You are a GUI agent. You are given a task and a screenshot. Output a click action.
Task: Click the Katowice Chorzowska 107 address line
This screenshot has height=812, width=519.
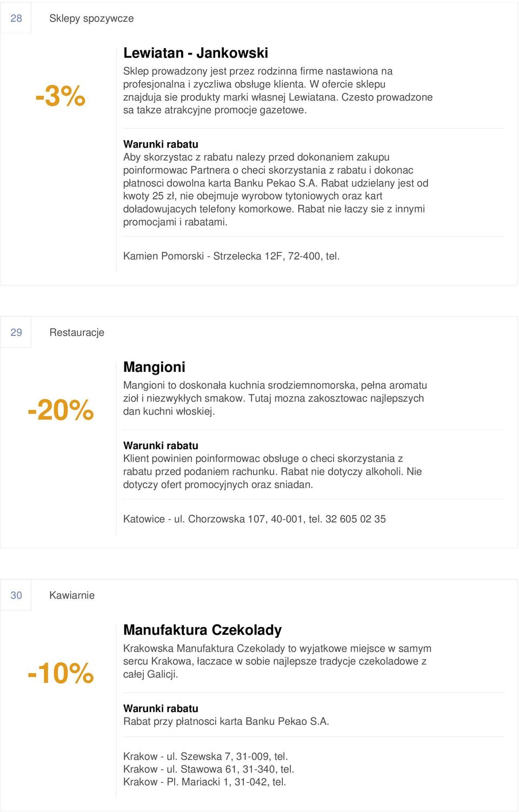255,519
